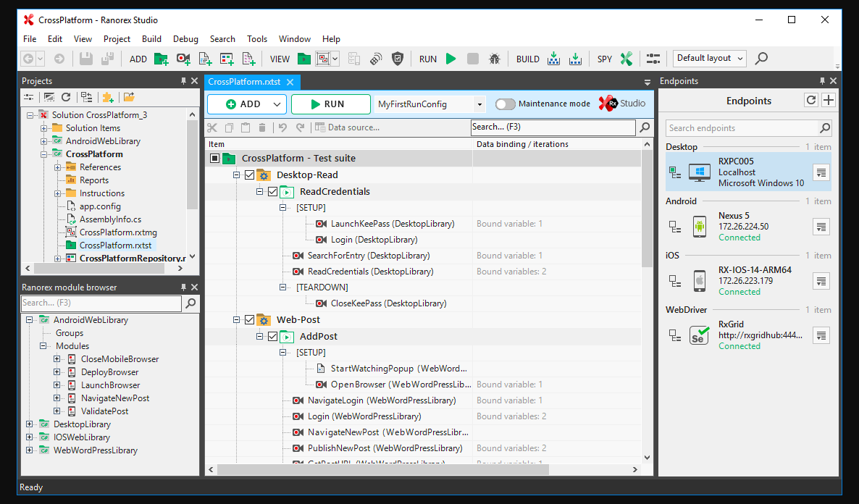This screenshot has height=504, width=859.
Task: Toggle Maintenance mode switch
Action: tap(505, 104)
